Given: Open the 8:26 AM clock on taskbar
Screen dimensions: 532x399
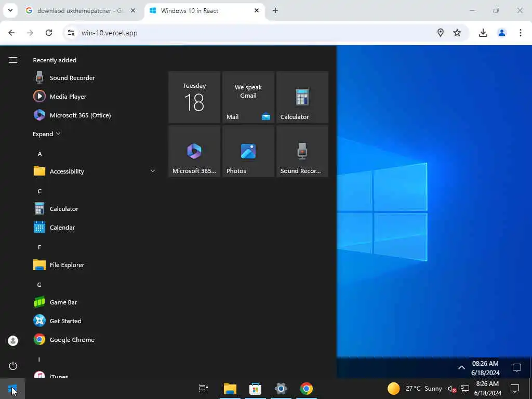Looking at the screenshot, I should point(487,389).
